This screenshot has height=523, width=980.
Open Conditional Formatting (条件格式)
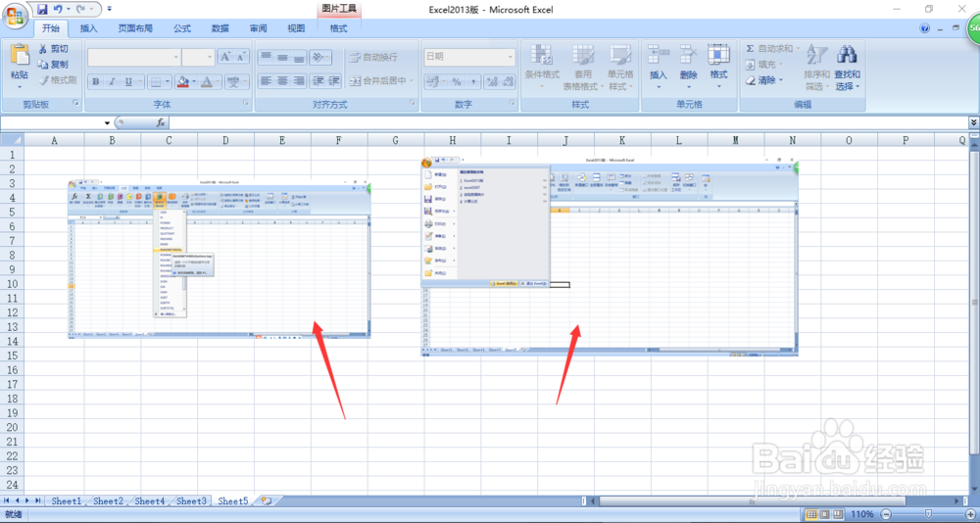[x=542, y=68]
